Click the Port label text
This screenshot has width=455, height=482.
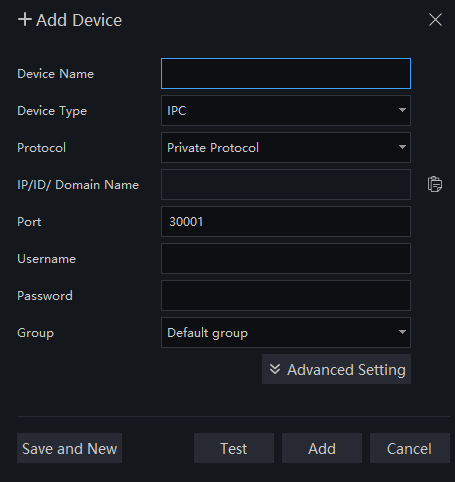click(x=29, y=222)
